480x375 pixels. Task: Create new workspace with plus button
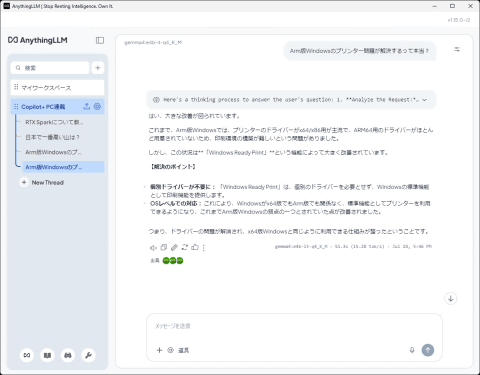point(98,68)
